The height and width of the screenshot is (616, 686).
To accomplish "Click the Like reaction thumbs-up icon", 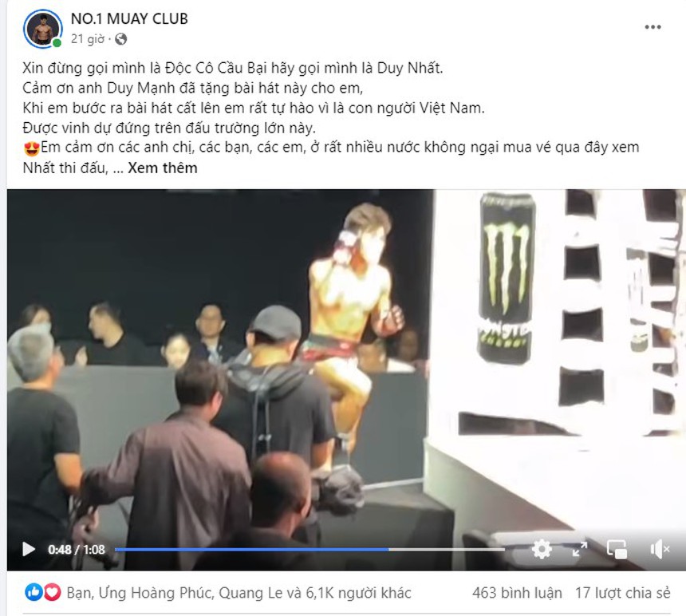I will pos(34,593).
